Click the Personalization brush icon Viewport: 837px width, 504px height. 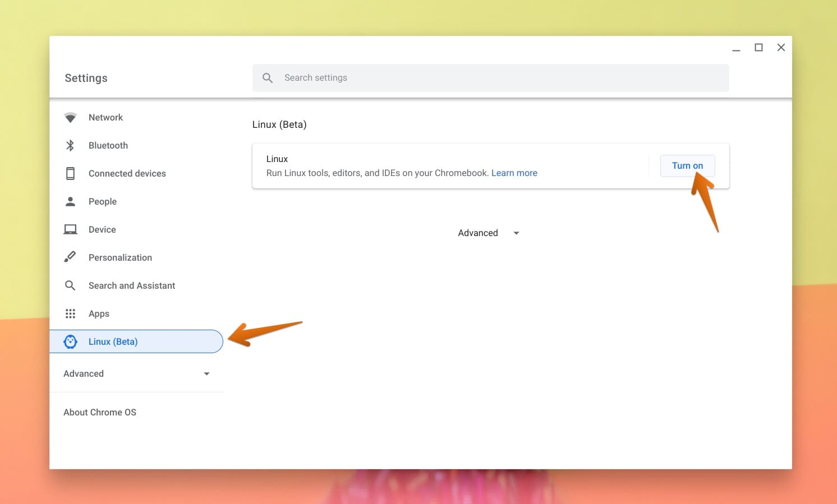pyautogui.click(x=70, y=257)
